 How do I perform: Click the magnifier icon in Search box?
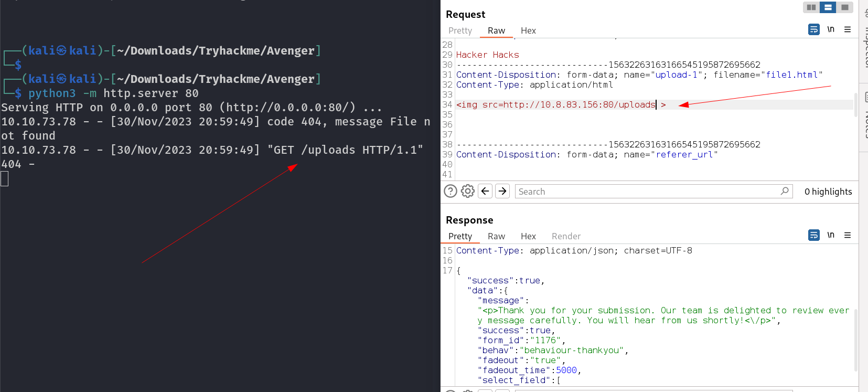(x=784, y=191)
